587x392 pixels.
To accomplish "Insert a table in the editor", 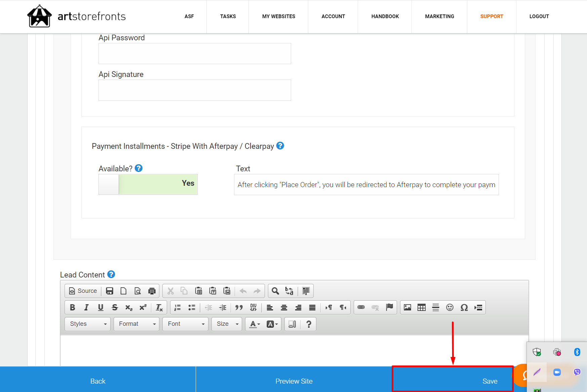I will coord(422,307).
